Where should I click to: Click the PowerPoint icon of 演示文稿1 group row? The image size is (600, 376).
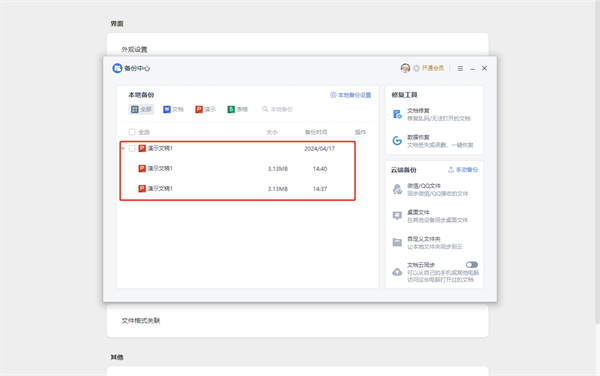(142, 148)
